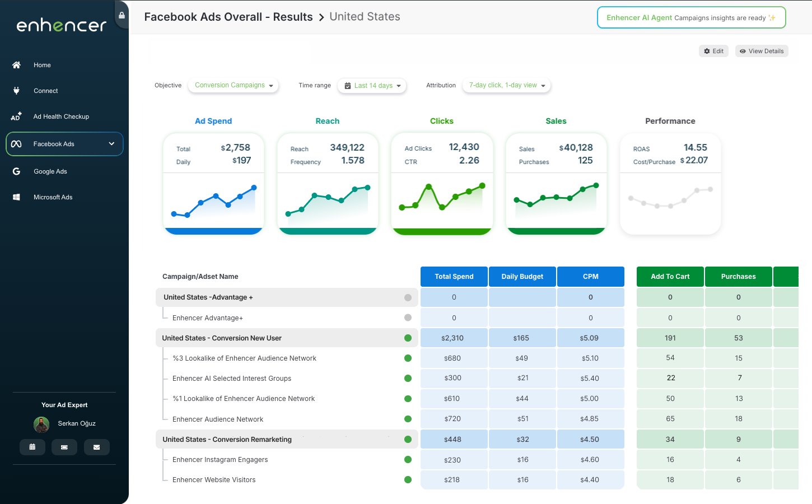Open Enhencer AI Agent campaign insights
This screenshot has width=812, height=504.
[692, 17]
